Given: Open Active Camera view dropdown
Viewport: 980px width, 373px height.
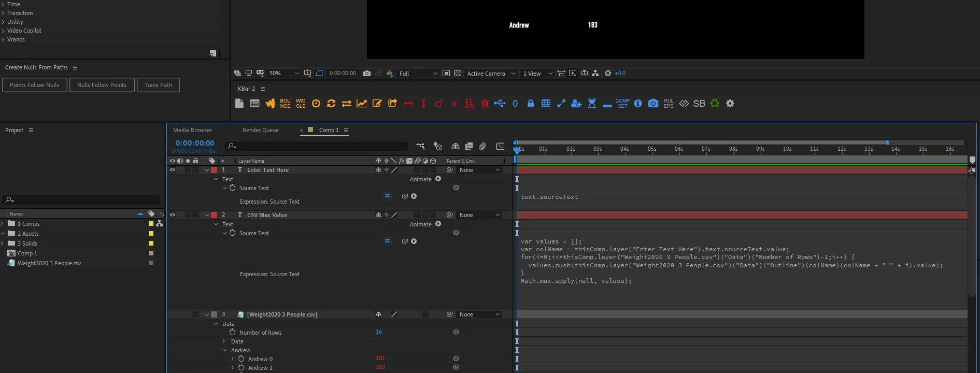Looking at the screenshot, I should 491,74.
